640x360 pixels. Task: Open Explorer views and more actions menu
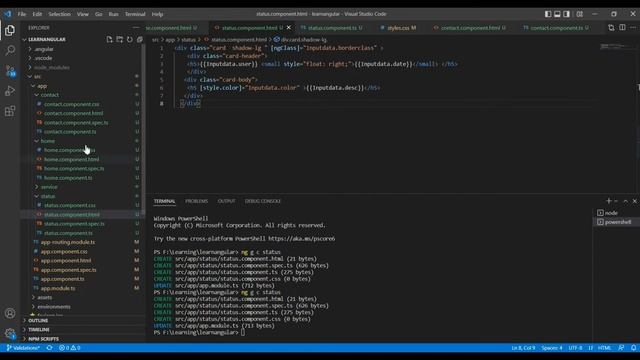136,27
